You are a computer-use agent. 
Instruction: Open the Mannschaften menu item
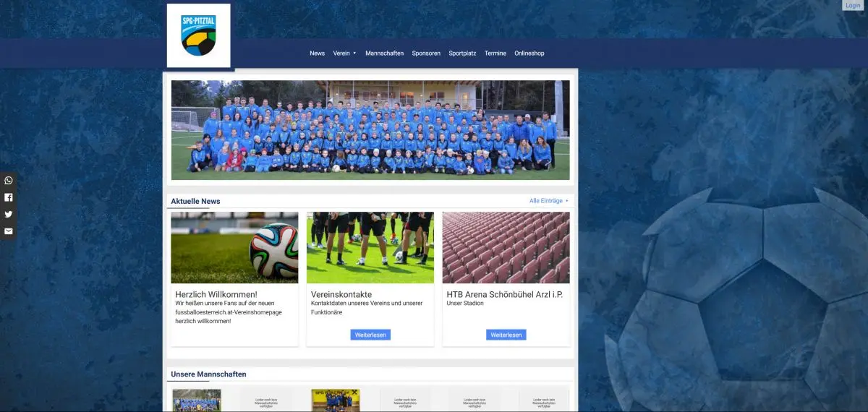pyautogui.click(x=385, y=53)
